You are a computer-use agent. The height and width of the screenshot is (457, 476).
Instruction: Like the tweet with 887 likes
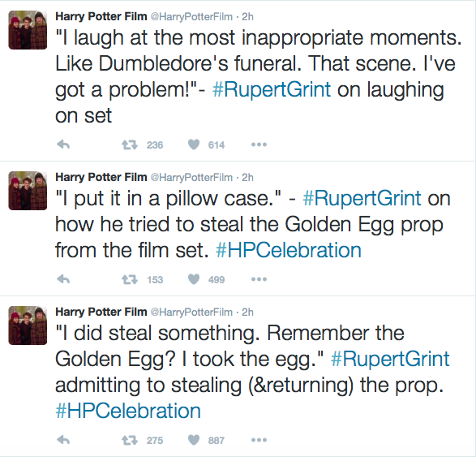click(194, 440)
